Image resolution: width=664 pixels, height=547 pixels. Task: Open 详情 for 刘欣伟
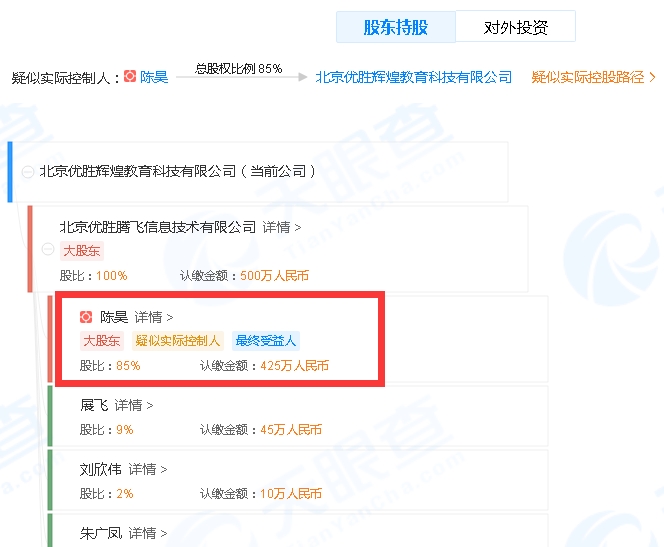148,469
